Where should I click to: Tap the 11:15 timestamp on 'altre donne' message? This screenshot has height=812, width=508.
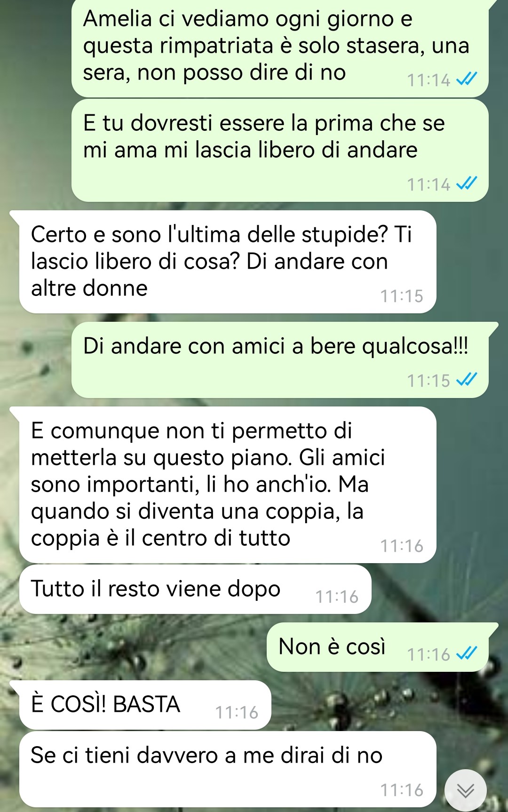[x=402, y=296]
